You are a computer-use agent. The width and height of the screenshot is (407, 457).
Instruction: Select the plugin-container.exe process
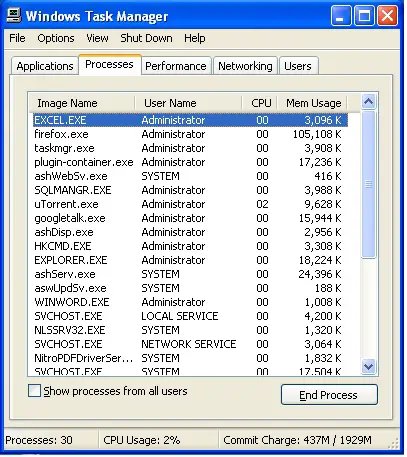(190, 162)
